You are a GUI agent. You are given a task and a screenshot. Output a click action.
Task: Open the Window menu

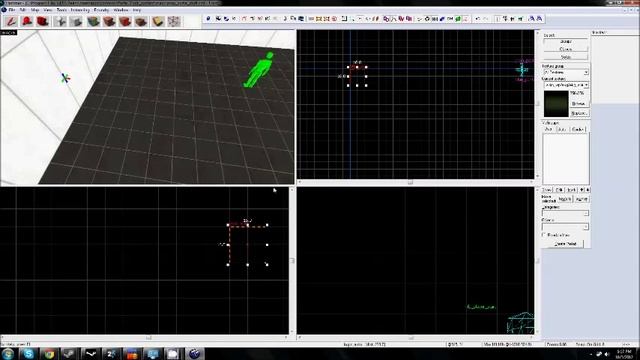point(120,9)
